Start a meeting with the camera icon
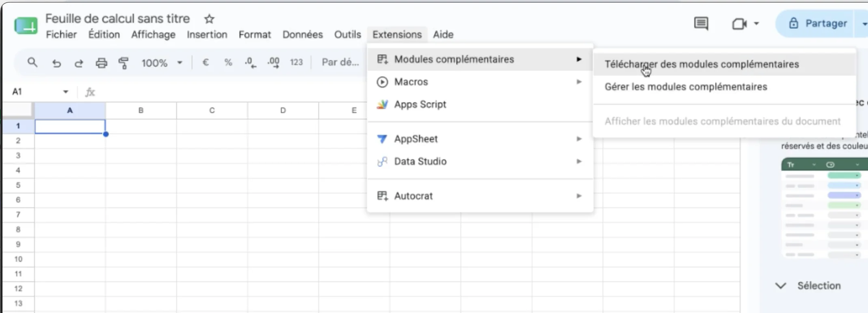 (x=739, y=24)
